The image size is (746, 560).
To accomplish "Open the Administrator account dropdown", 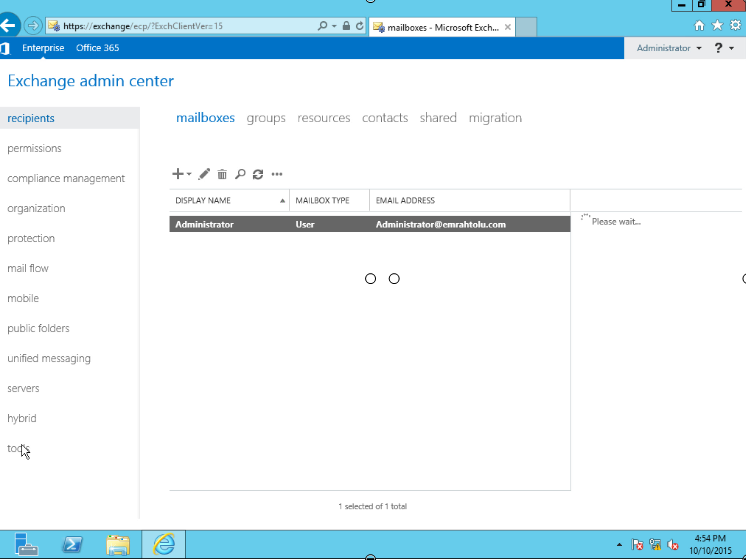I will pos(669,48).
